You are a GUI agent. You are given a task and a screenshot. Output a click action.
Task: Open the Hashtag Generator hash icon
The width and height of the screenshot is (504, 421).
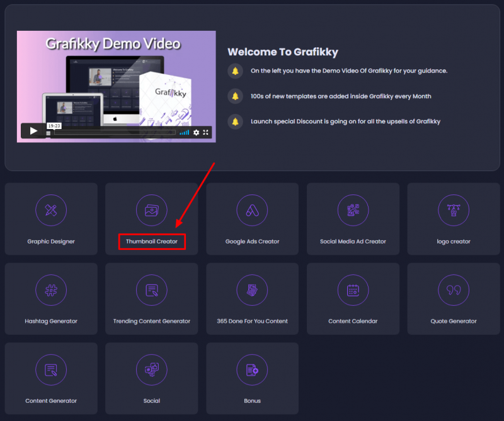tap(51, 290)
